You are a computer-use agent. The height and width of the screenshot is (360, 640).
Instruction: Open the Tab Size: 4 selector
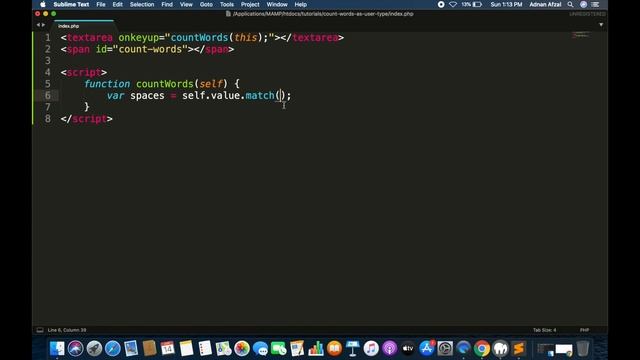coord(544,330)
